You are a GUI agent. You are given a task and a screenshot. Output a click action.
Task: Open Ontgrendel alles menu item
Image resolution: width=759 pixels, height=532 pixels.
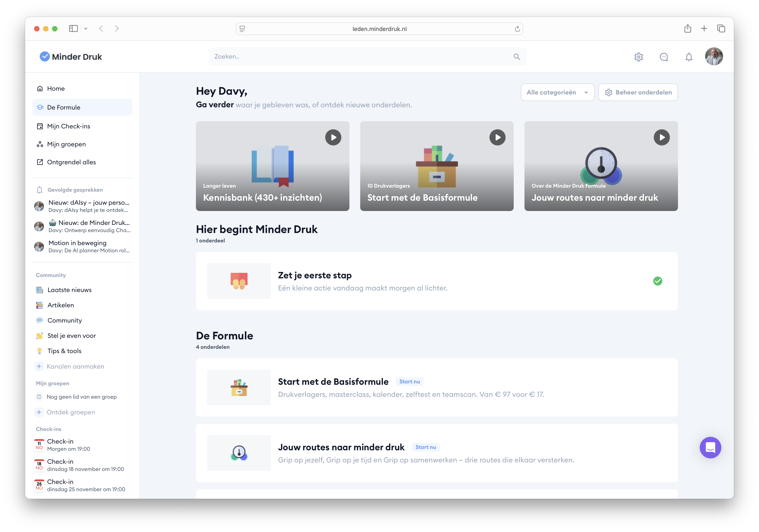tap(71, 162)
